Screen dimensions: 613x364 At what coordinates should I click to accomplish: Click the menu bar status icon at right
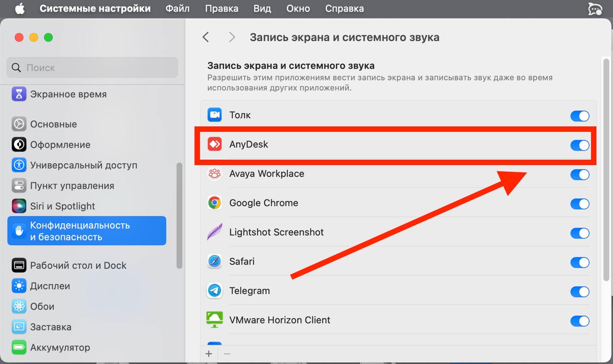coord(595,9)
